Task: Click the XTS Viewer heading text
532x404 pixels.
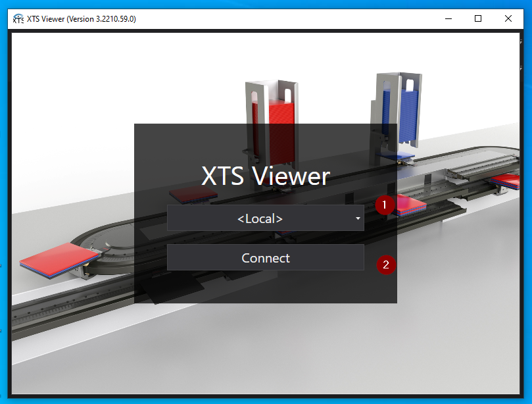Action: [x=265, y=176]
